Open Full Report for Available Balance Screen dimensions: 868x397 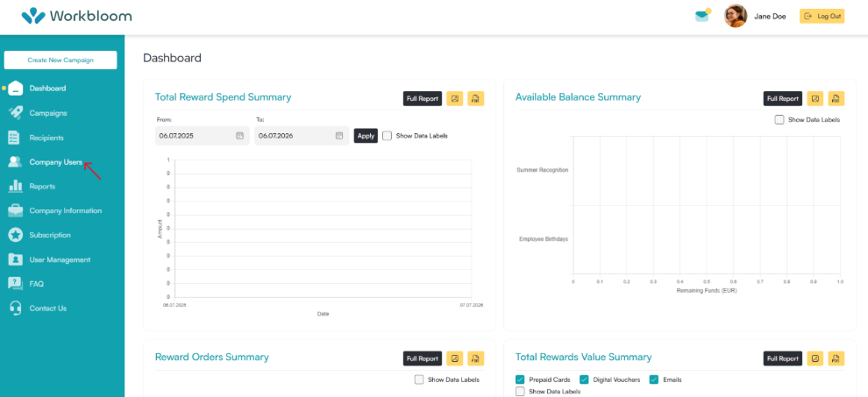[783, 98]
